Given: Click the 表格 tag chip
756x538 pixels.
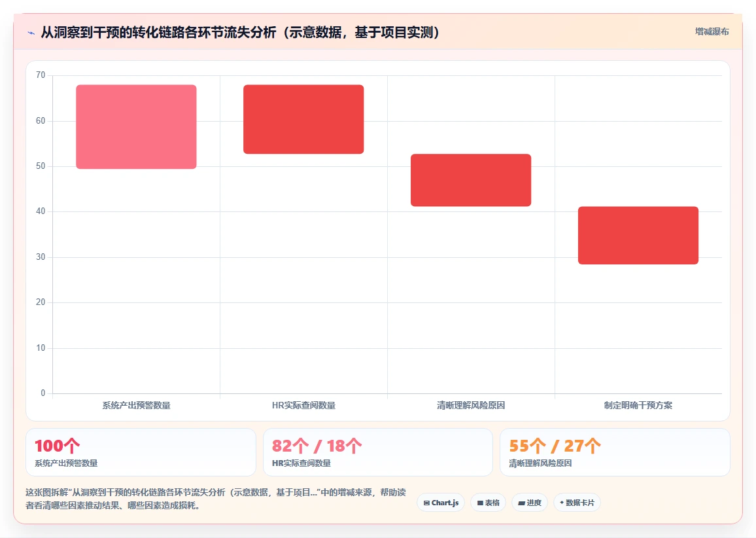Looking at the screenshot, I should coord(488,503).
